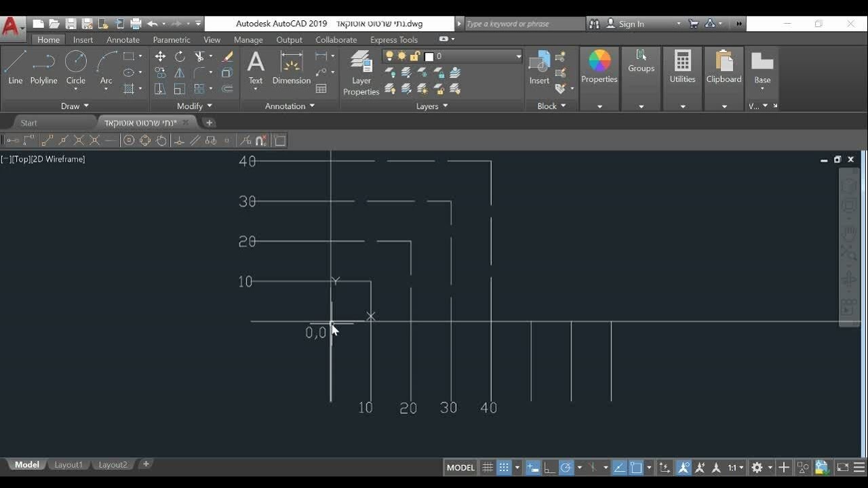This screenshot has height=488, width=868.
Task: Toggle object snap in status bar
Action: (636, 468)
